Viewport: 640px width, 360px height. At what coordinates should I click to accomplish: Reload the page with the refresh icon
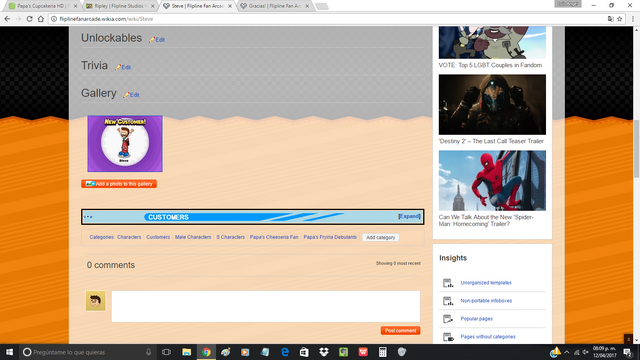29,19
